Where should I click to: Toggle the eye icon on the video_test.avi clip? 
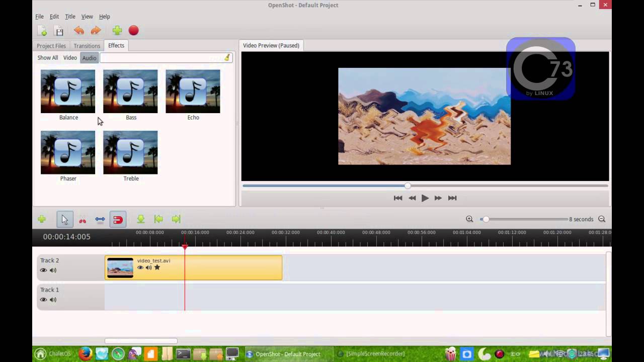pyautogui.click(x=140, y=267)
